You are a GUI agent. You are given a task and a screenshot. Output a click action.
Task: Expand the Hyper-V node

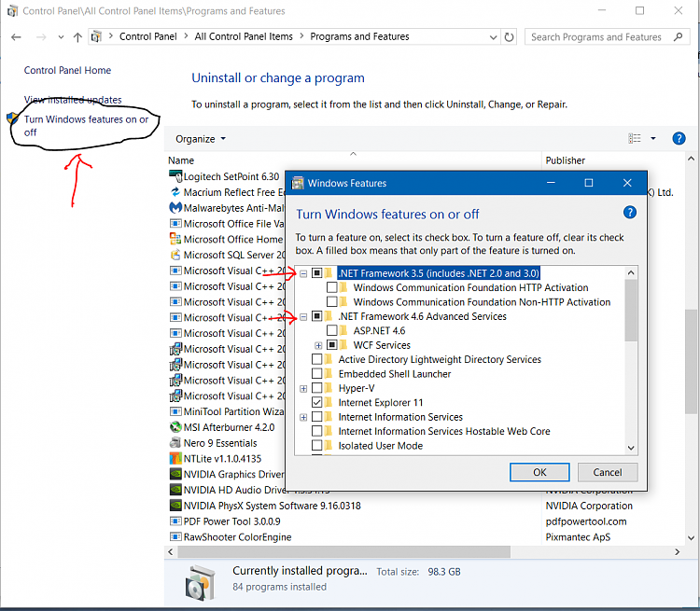tap(303, 388)
